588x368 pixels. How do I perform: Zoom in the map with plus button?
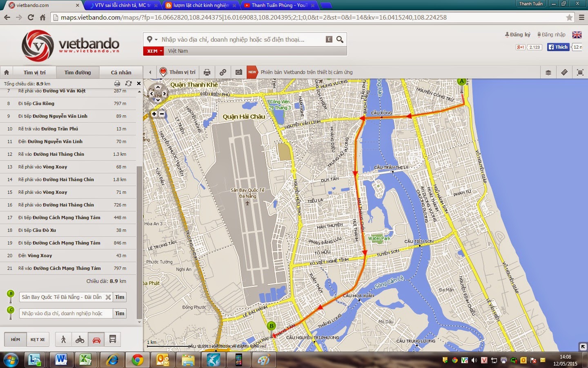click(154, 114)
